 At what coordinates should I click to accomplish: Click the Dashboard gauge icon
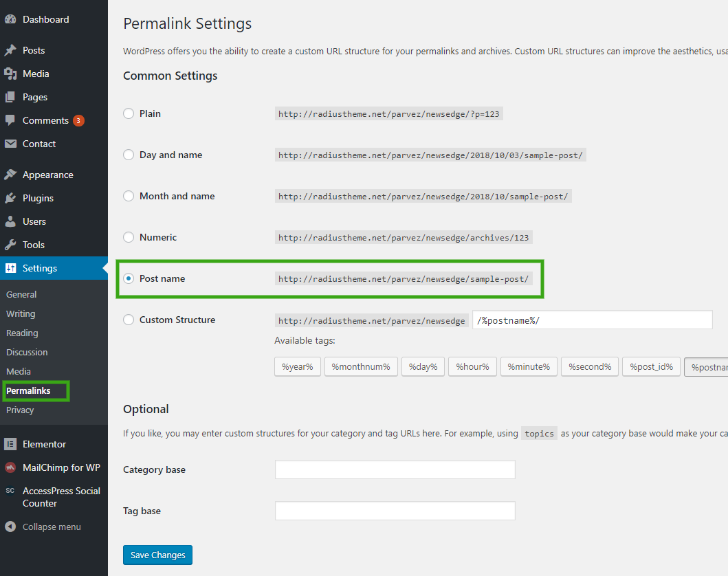pos(10,19)
